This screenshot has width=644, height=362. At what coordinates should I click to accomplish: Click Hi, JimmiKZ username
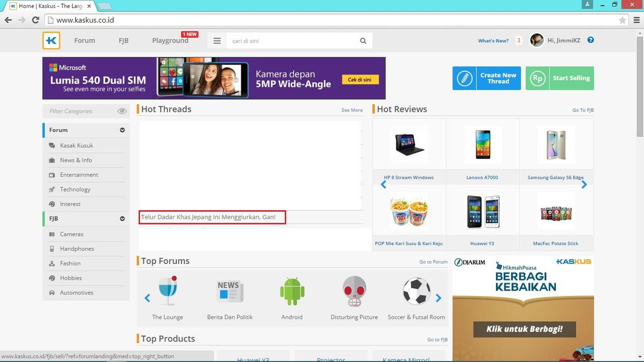point(563,40)
